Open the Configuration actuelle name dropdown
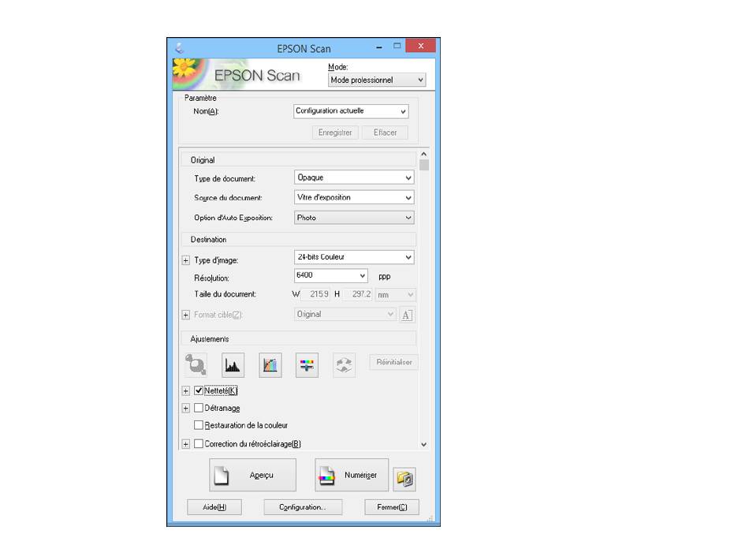749x560 pixels. 351,111
